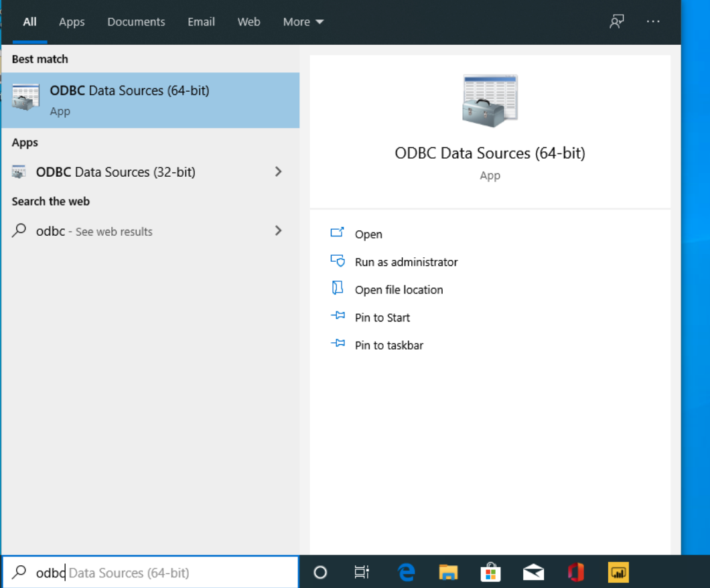Open the All search tab
The height and width of the screenshot is (588, 710).
pyautogui.click(x=30, y=21)
